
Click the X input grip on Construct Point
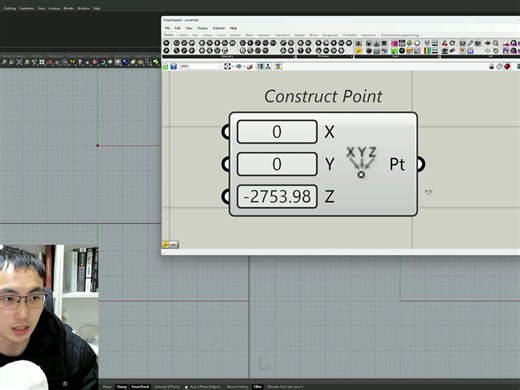click(226, 132)
